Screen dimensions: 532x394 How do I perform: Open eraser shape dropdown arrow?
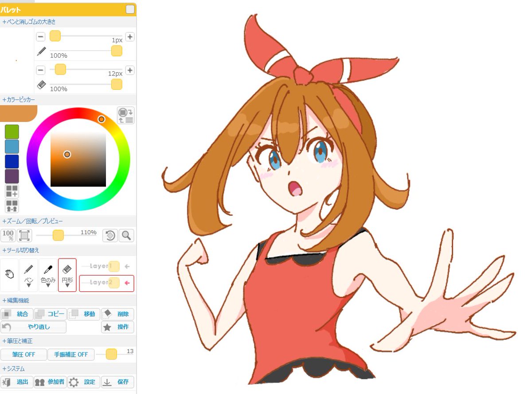[x=67, y=286]
